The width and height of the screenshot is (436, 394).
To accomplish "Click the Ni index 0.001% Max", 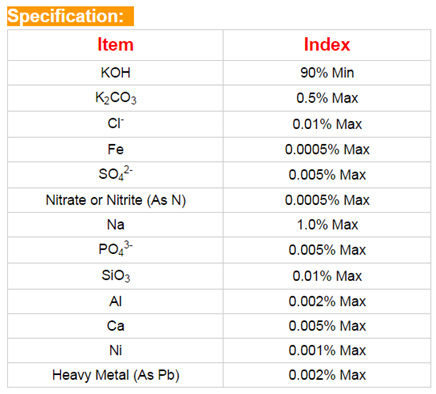I will tap(327, 350).
